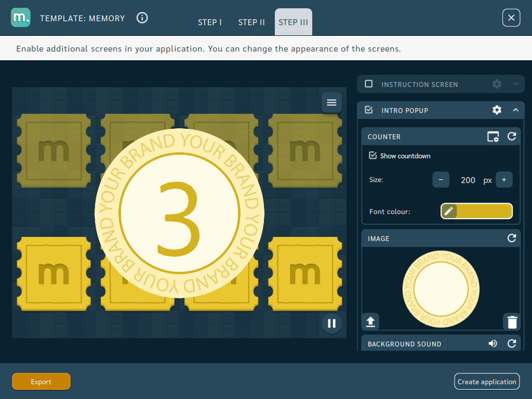Upload a new popup image
This screenshot has width=532, height=399.
click(370, 321)
